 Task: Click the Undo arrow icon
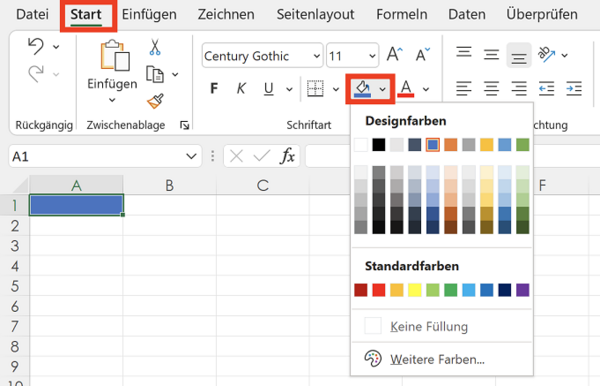[x=36, y=46]
